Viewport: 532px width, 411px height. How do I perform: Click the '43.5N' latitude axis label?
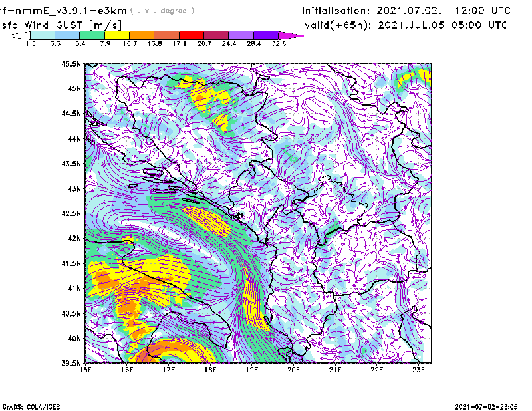tap(71, 164)
